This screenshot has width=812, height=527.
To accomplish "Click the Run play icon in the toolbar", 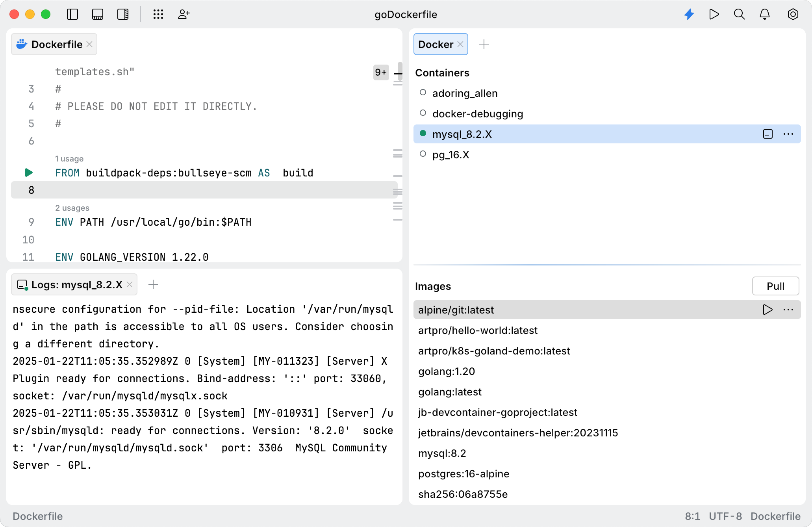I will point(714,15).
